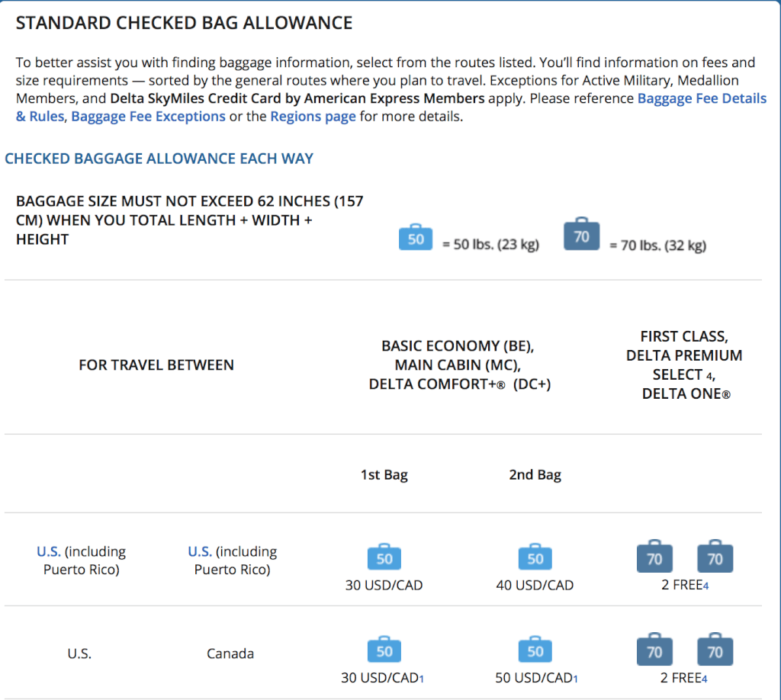Viewport: 781px width, 700px height.
Task: Select the 2nd Bag 50-lb icon for U.S. domestic
Action: (x=535, y=558)
